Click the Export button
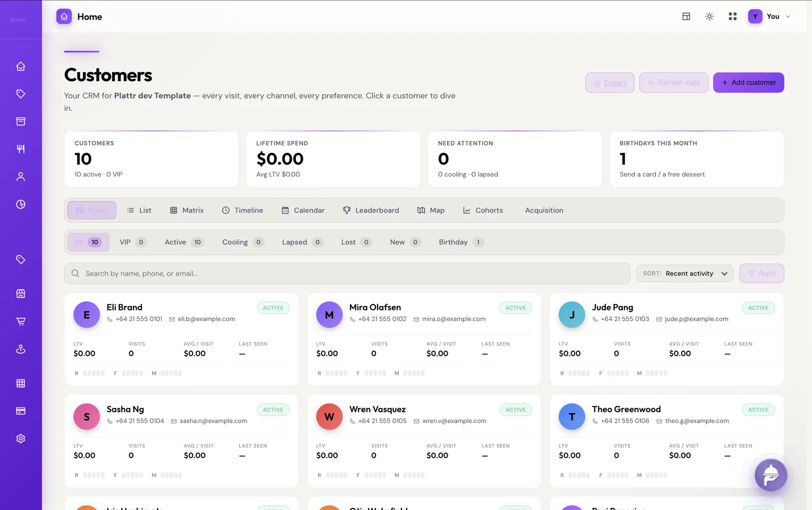This screenshot has height=510, width=812. pyautogui.click(x=610, y=83)
